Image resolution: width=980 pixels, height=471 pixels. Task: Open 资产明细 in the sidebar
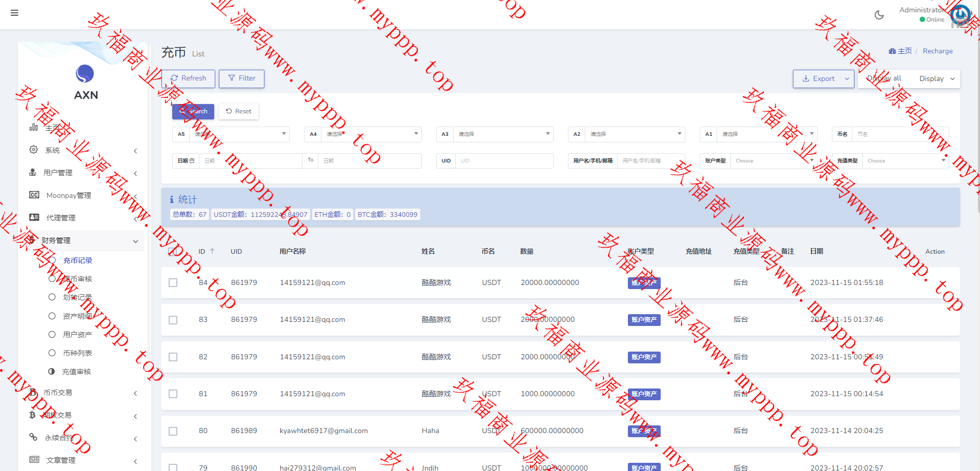coord(77,316)
